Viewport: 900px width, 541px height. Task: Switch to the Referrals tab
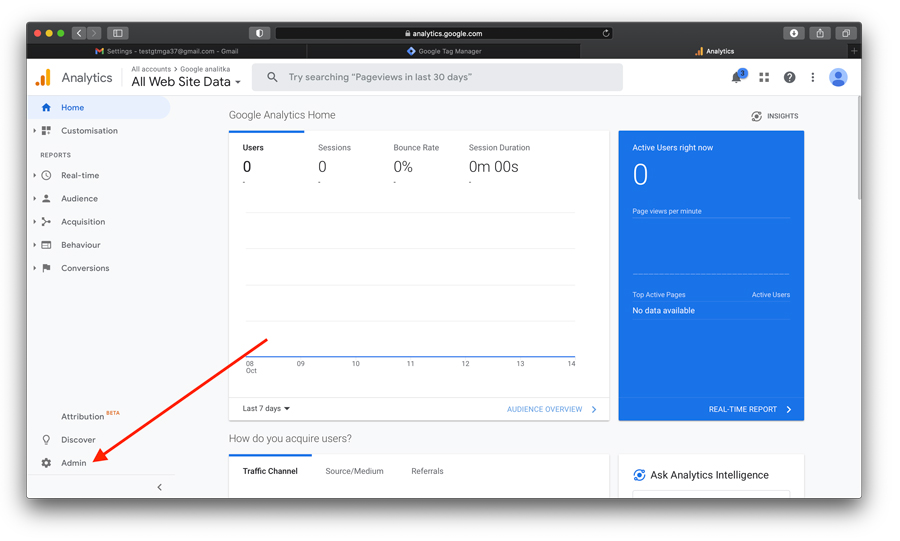[427, 471]
